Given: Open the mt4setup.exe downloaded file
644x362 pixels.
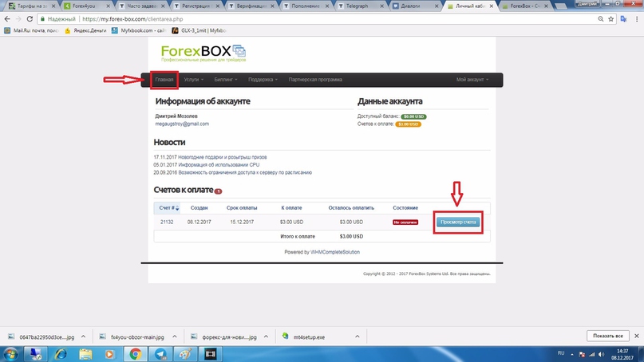Looking at the screenshot, I should click(309, 337).
